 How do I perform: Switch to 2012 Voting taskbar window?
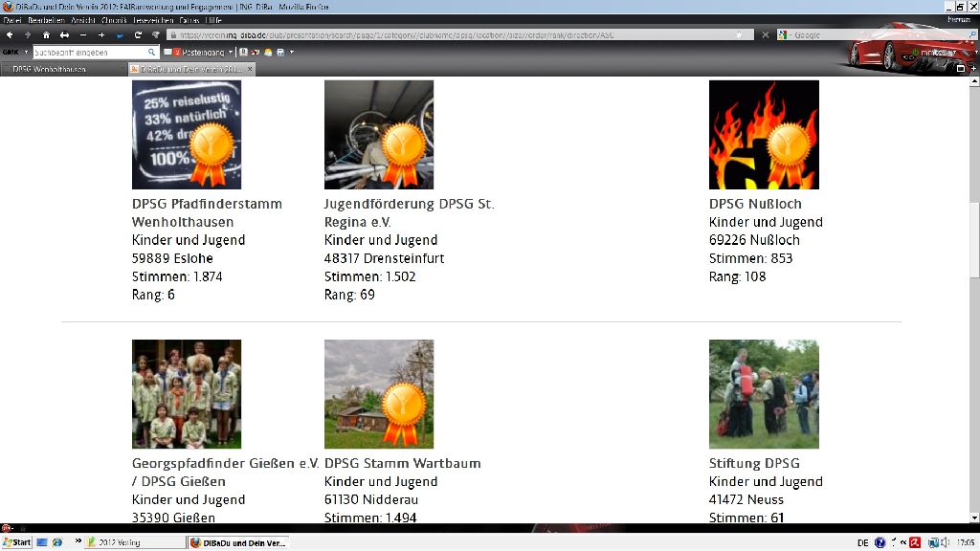click(x=135, y=542)
